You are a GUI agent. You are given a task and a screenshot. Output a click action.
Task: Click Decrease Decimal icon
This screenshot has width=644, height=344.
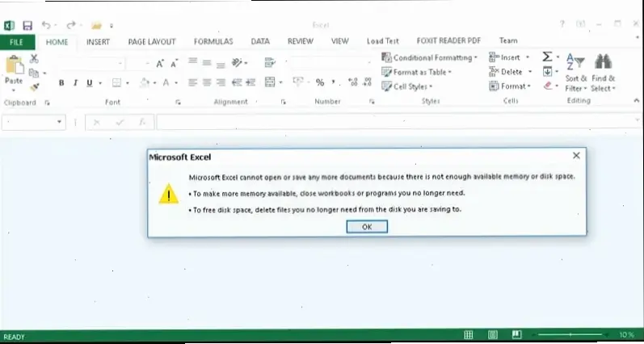tap(368, 82)
